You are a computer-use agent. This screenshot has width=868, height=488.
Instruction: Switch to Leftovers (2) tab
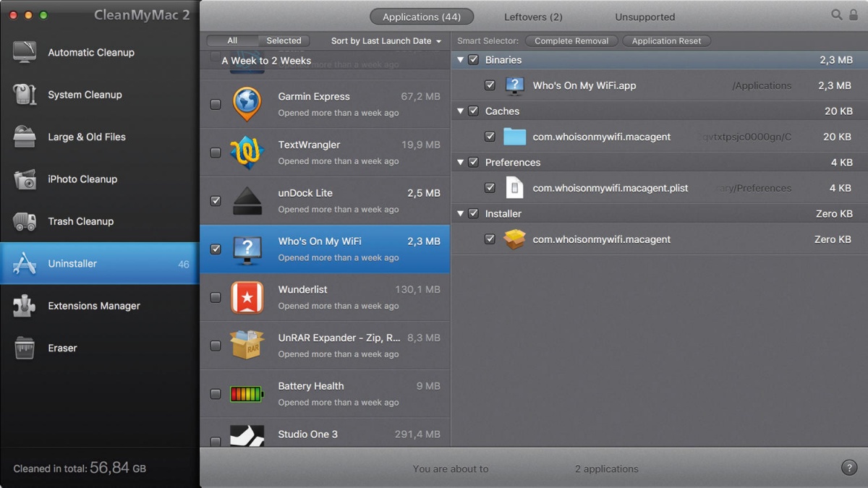click(533, 17)
